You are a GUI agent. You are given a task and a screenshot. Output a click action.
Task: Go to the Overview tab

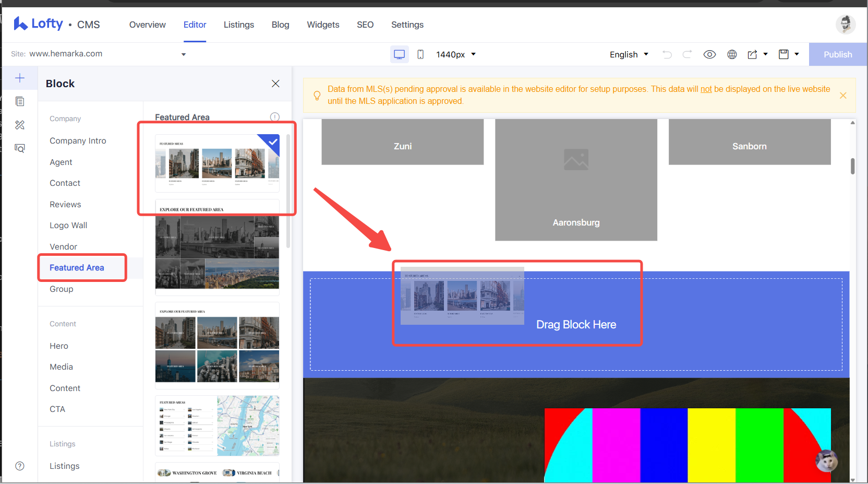[x=148, y=25]
